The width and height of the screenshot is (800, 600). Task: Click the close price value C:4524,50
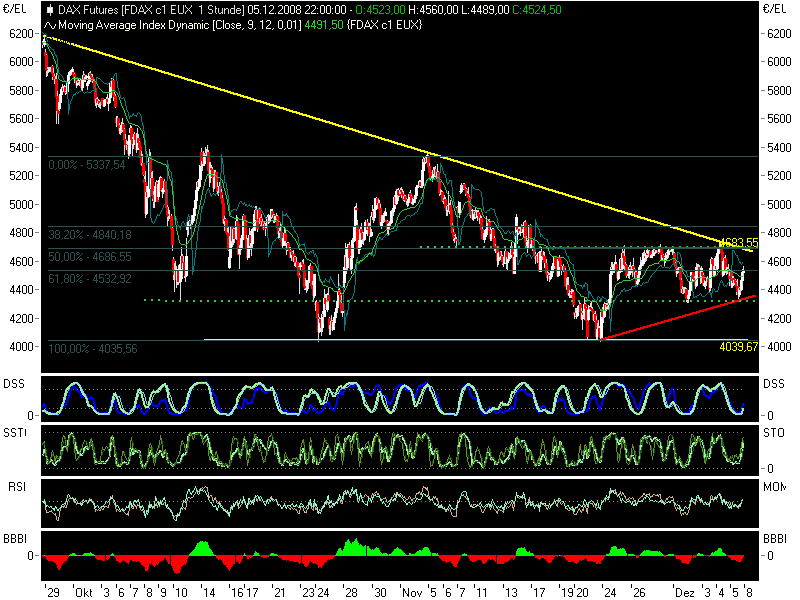[537, 10]
